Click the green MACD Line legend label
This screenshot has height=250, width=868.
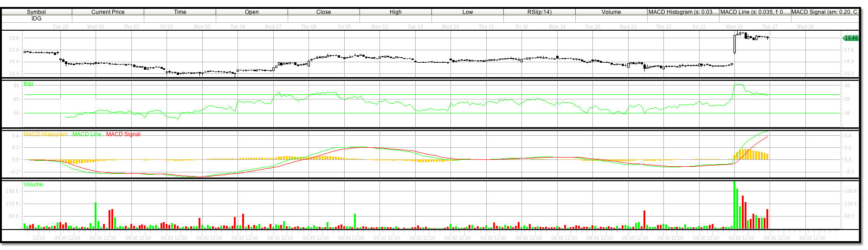(87, 134)
